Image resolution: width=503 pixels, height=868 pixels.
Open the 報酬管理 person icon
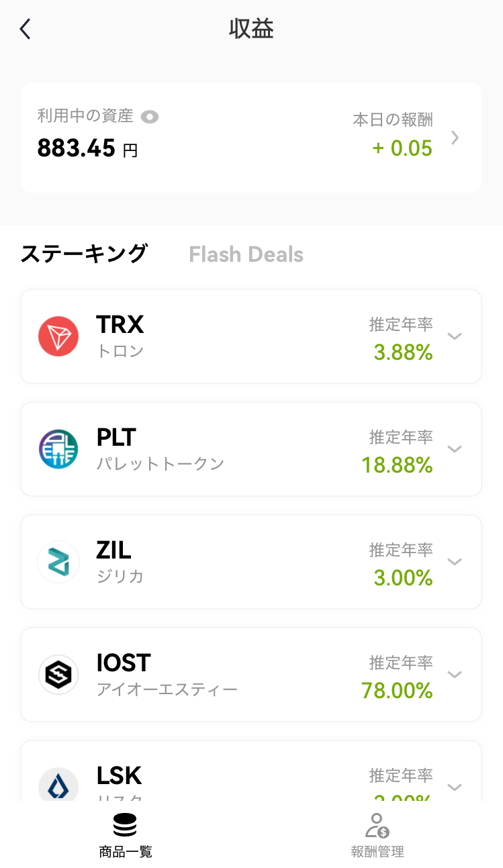tap(377, 825)
